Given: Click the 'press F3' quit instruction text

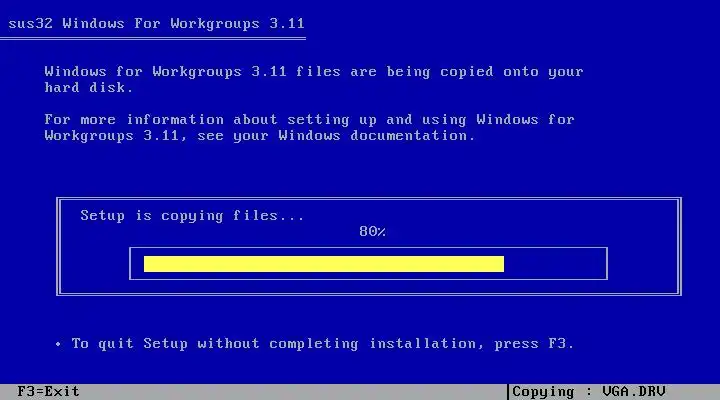Looking at the screenshot, I should click(x=534, y=344).
